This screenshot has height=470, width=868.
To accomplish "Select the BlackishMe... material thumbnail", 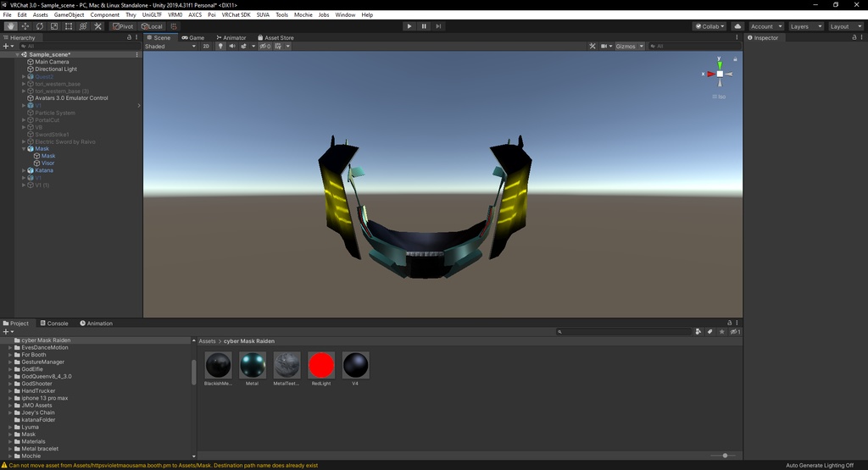I will tap(218, 366).
